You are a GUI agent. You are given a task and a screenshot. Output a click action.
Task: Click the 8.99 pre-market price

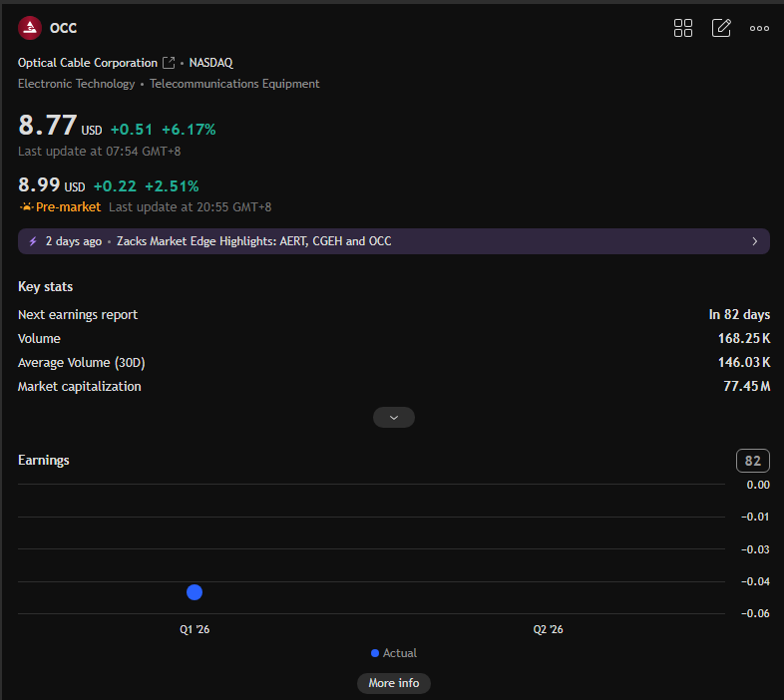click(39, 185)
